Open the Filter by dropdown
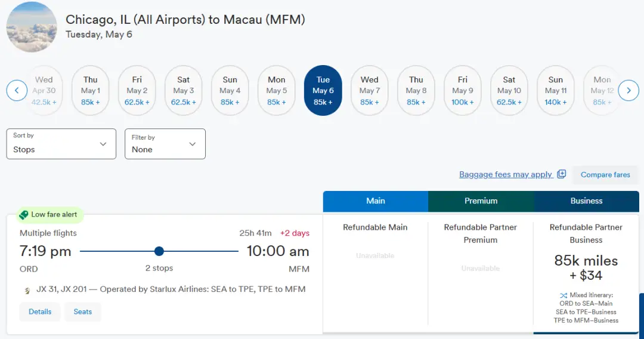Image resolution: width=644 pixels, height=339 pixels. click(x=165, y=144)
